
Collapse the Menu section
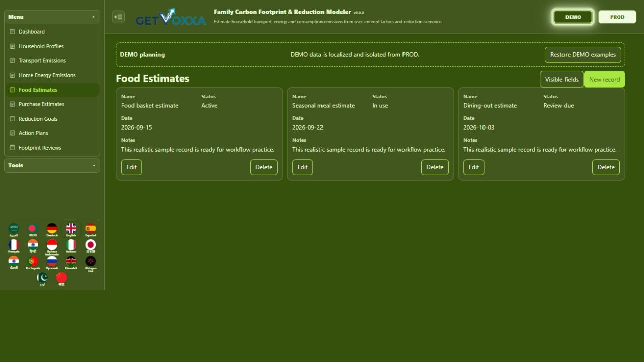52,17
